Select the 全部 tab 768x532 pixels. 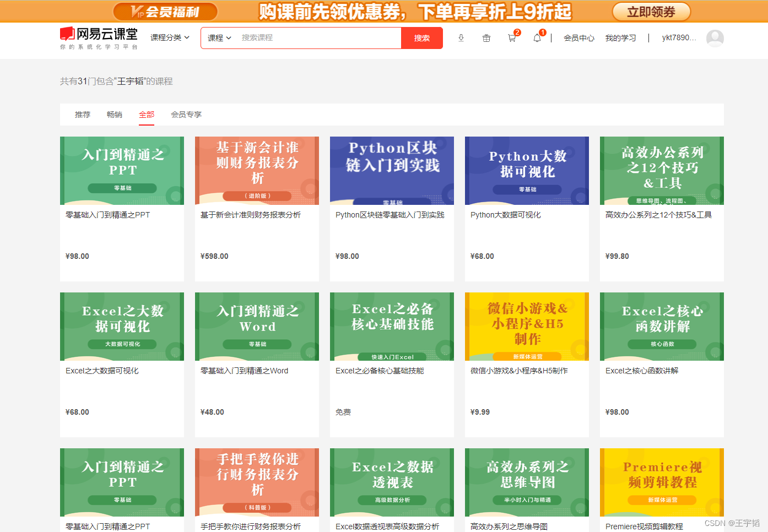[x=147, y=115]
